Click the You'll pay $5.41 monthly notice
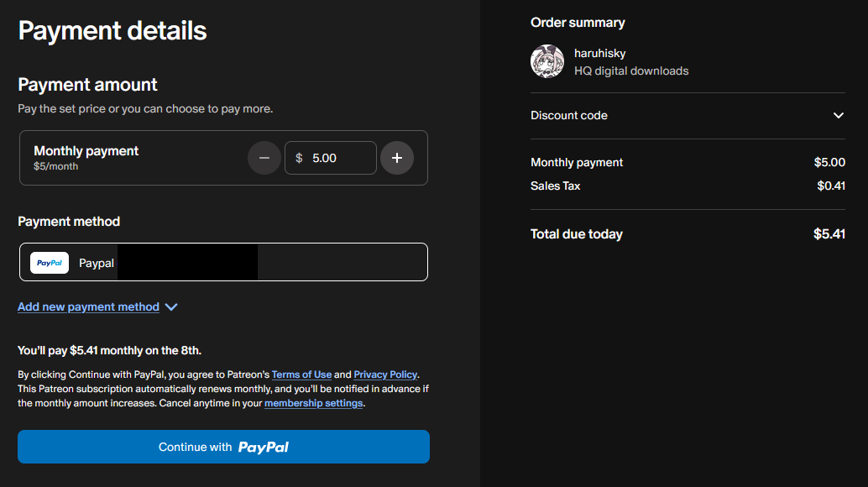 pyautogui.click(x=110, y=350)
